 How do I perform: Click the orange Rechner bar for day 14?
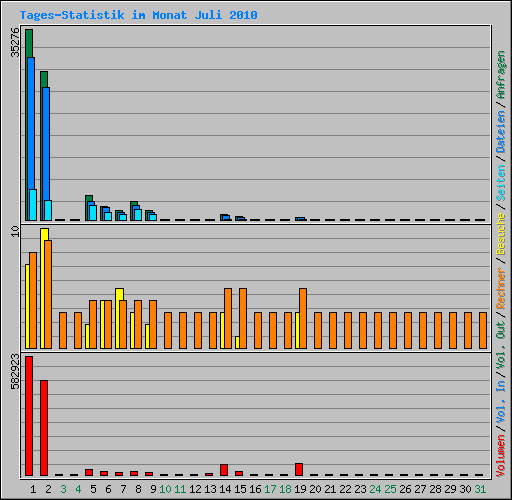pos(228,318)
